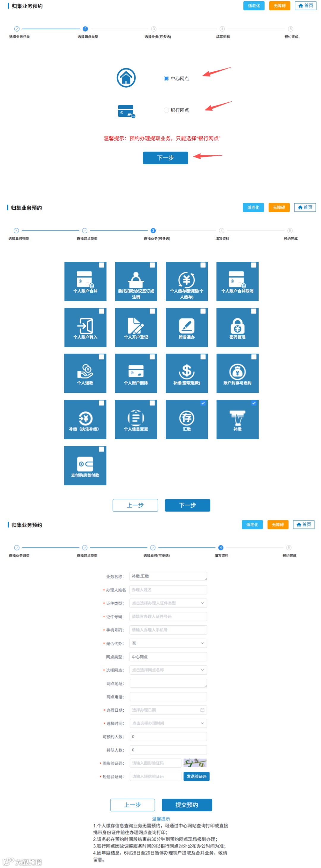Click the 个人账户合并取消 tile icon
This screenshot has height=868, width=321.
point(237,279)
